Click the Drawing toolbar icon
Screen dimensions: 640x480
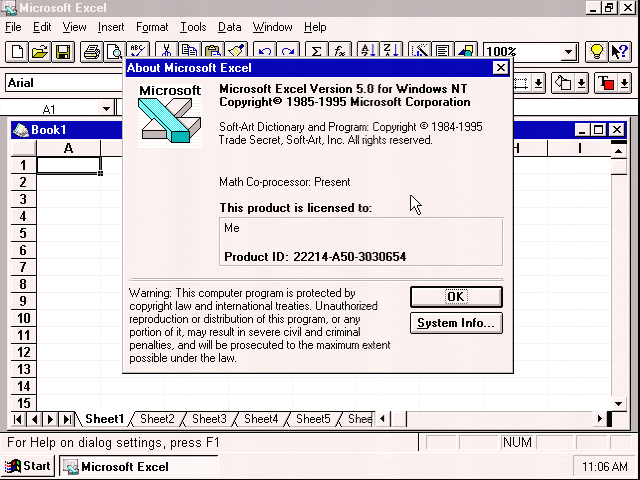click(x=466, y=51)
